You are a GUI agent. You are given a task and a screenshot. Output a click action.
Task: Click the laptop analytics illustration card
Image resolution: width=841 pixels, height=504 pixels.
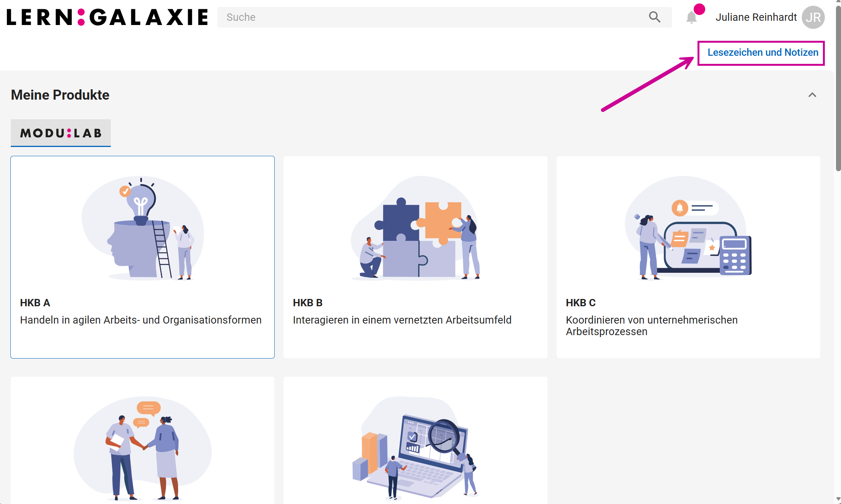(415, 446)
